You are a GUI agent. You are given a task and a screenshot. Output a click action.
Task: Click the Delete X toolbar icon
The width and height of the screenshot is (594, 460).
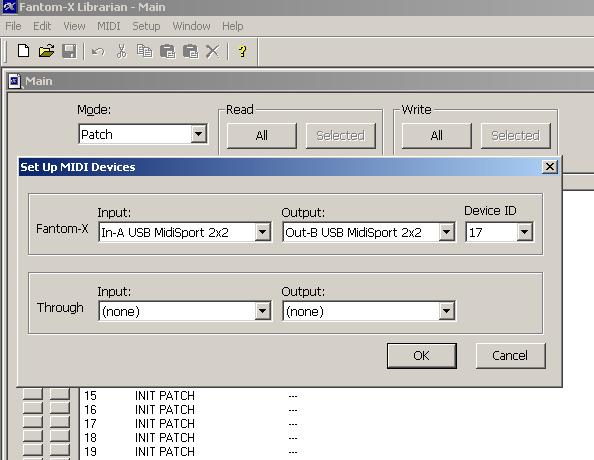[x=213, y=51]
